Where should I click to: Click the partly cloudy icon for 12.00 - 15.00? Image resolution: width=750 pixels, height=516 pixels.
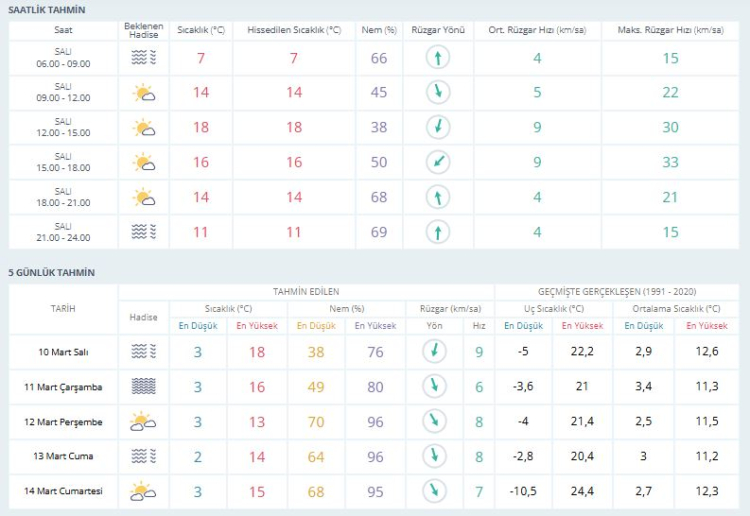coord(144,128)
